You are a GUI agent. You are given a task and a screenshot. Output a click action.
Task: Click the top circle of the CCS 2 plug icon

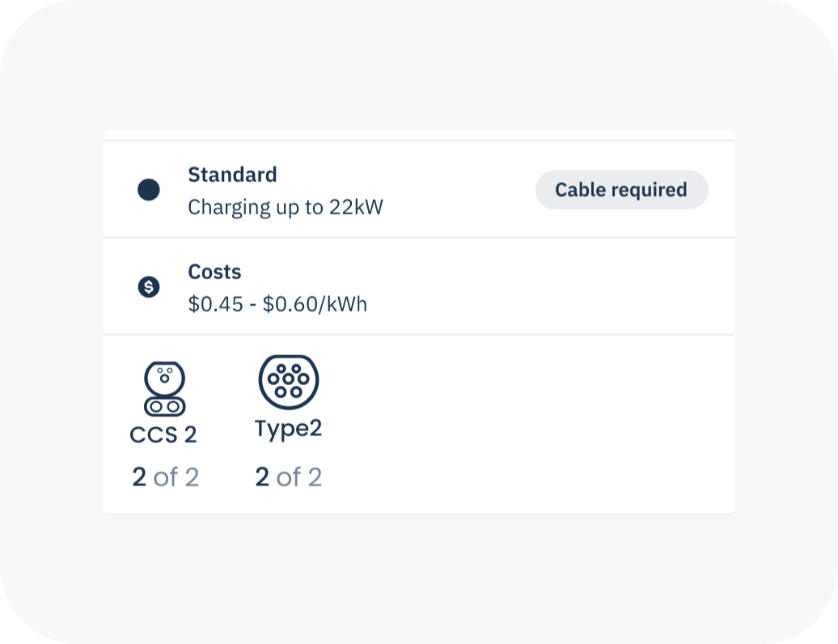tap(165, 379)
